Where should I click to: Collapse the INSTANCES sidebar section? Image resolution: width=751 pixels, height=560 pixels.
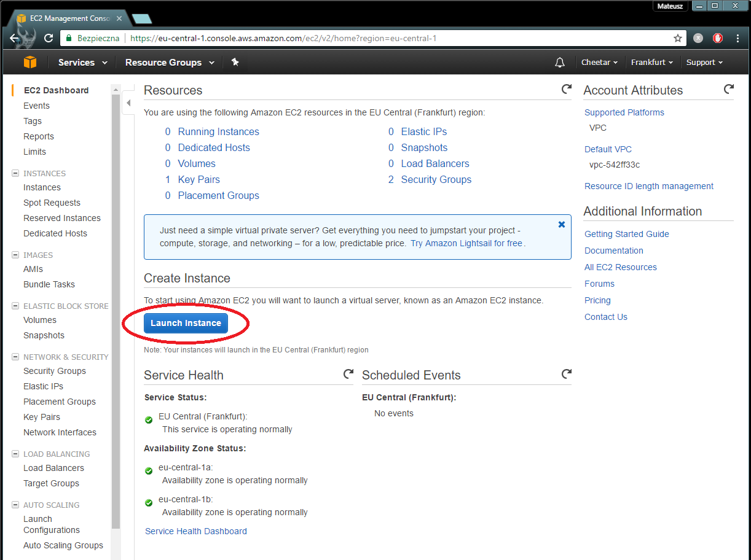[15, 174]
